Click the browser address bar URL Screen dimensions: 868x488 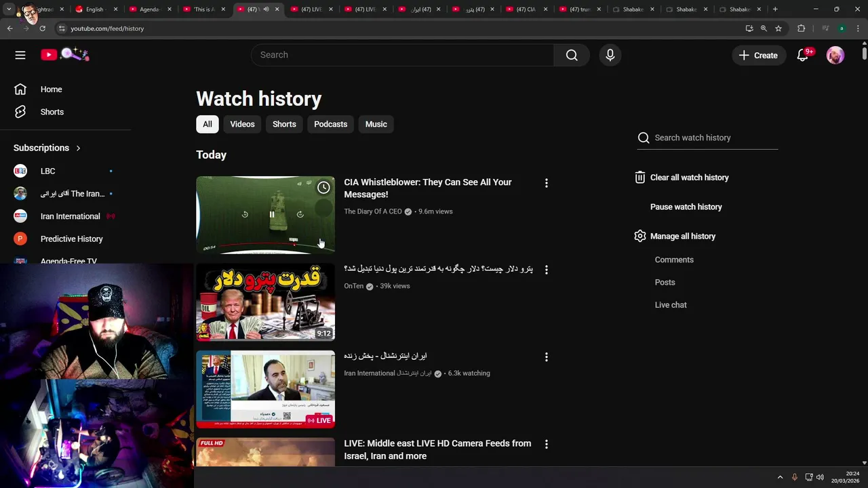[107, 28]
